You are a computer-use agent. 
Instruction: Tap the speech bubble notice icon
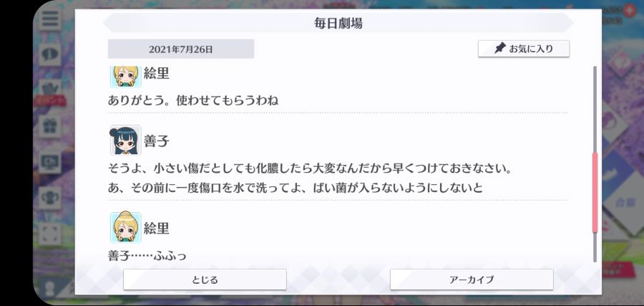pyautogui.click(x=50, y=54)
